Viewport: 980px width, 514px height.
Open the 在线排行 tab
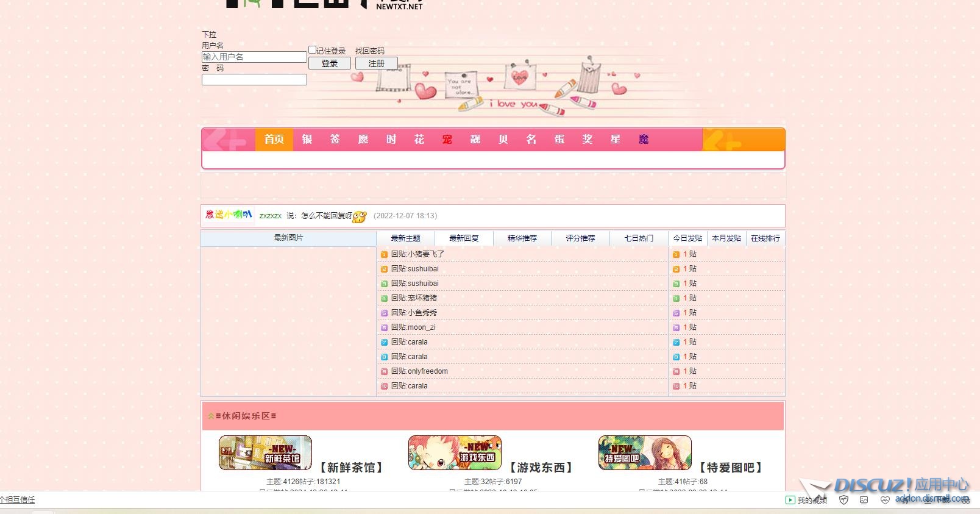pyautogui.click(x=765, y=238)
